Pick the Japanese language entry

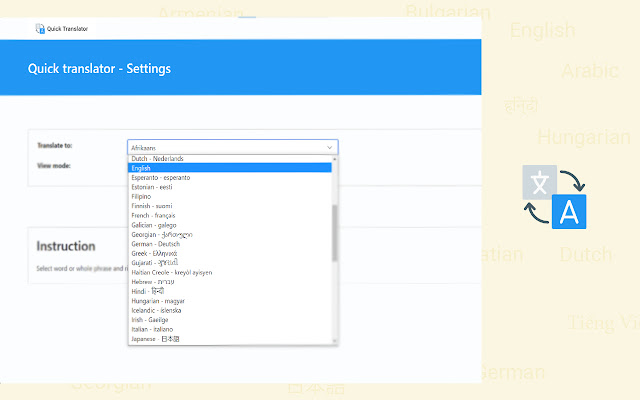(x=230, y=339)
